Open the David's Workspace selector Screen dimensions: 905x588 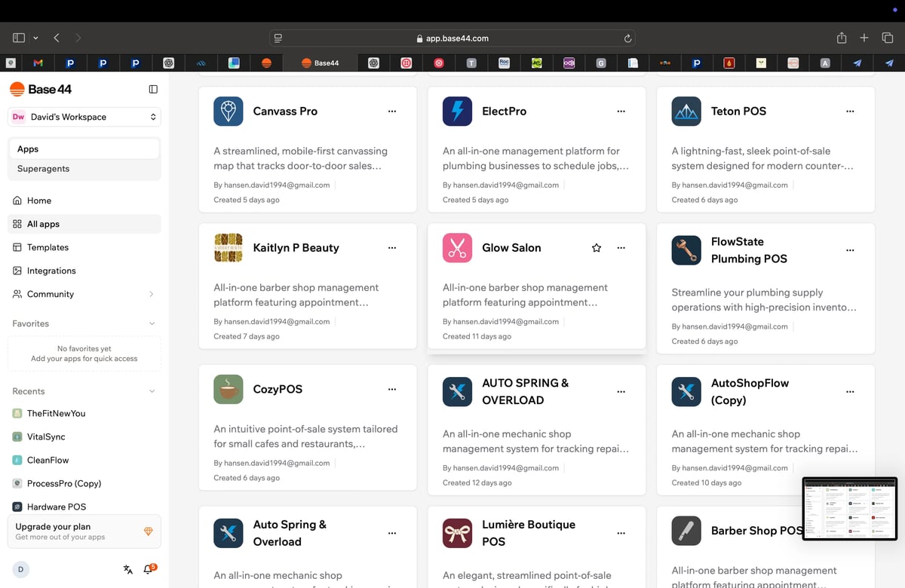pos(84,117)
